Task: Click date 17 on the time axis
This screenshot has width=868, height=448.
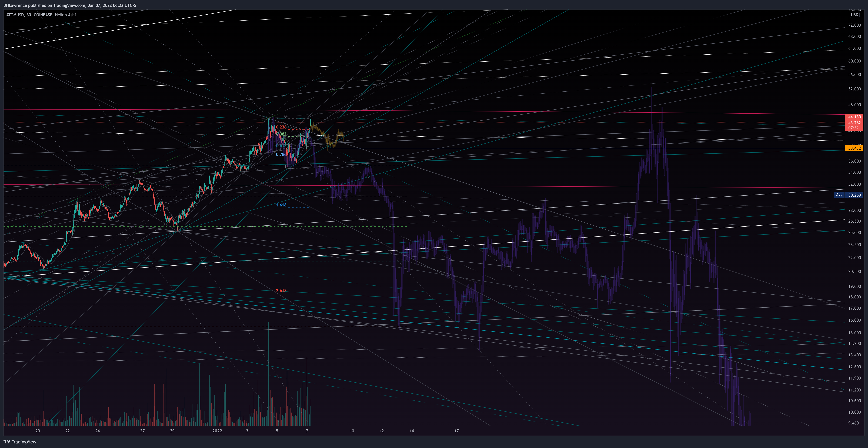Action: [457, 431]
